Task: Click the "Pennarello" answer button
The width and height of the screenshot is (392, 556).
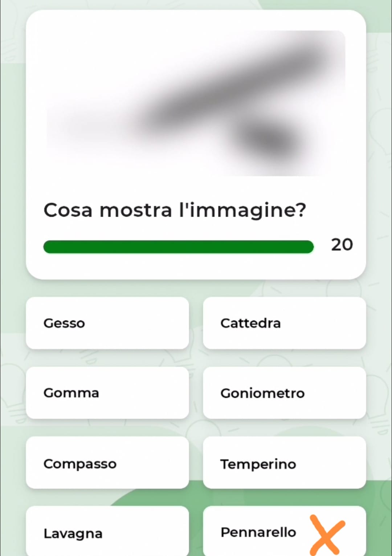Action: (258, 532)
